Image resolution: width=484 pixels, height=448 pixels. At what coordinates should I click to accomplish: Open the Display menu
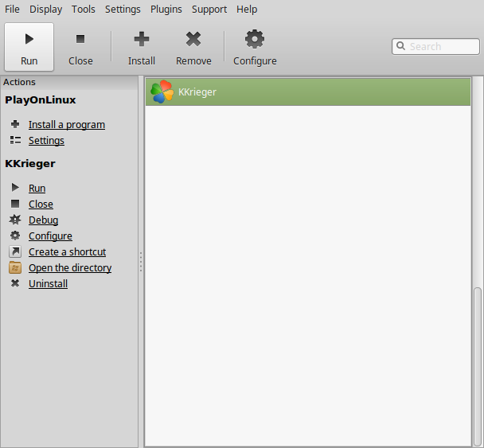click(45, 10)
